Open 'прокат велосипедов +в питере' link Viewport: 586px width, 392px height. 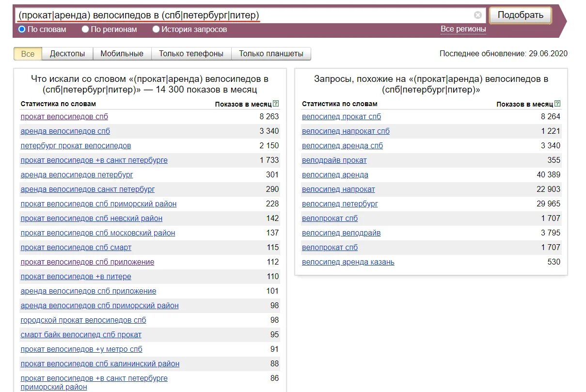tap(76, 277)
